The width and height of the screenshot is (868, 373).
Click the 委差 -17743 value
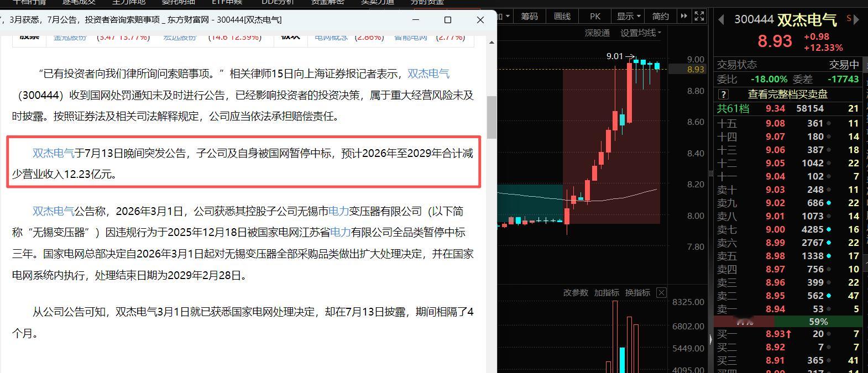coord(843,80)
